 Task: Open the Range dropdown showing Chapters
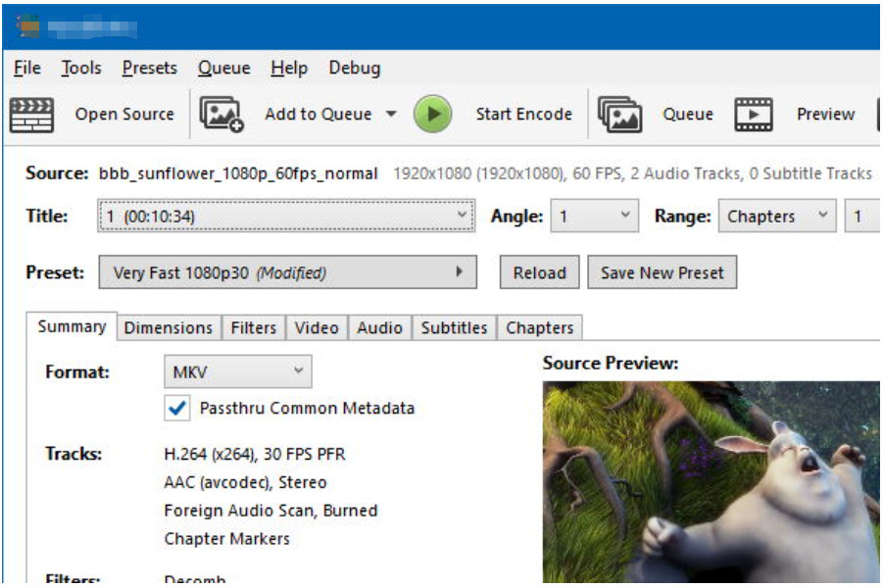click(x=777, y=216)
